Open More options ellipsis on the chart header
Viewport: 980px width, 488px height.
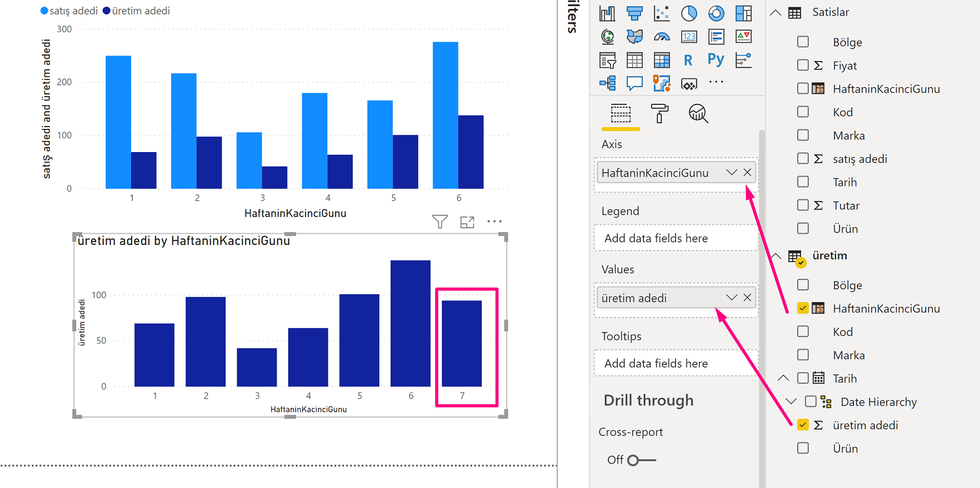point(494,222)
